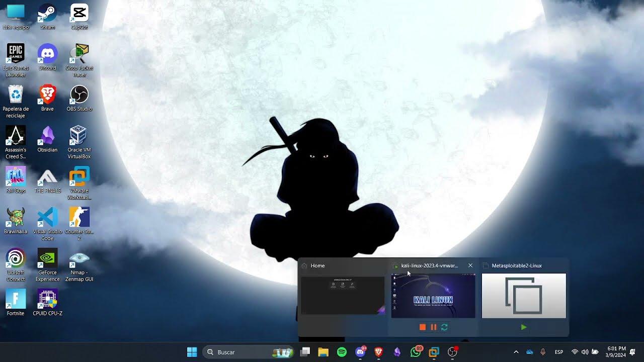Open File Explorer from taskbar

[x=323, y=352]
